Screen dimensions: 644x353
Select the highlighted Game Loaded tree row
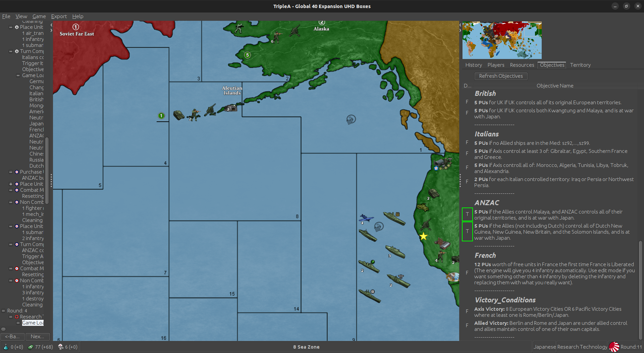pos(33,323)
